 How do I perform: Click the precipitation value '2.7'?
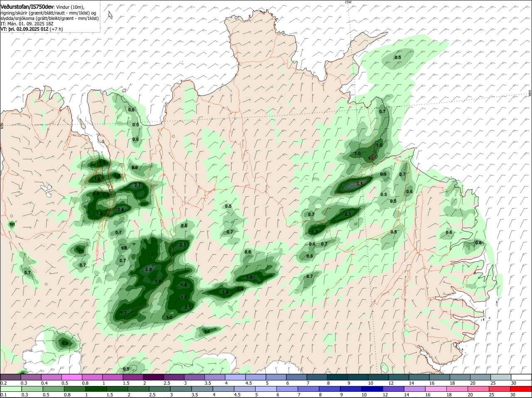click(x=138, y=185)
